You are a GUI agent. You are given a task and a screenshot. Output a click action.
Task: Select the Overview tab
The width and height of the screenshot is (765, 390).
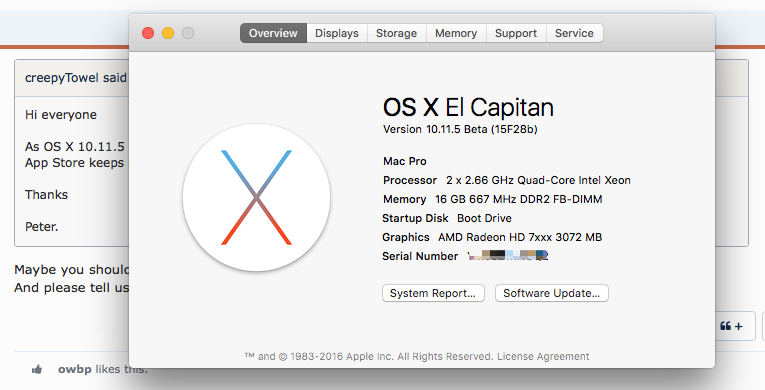point(273,33)
